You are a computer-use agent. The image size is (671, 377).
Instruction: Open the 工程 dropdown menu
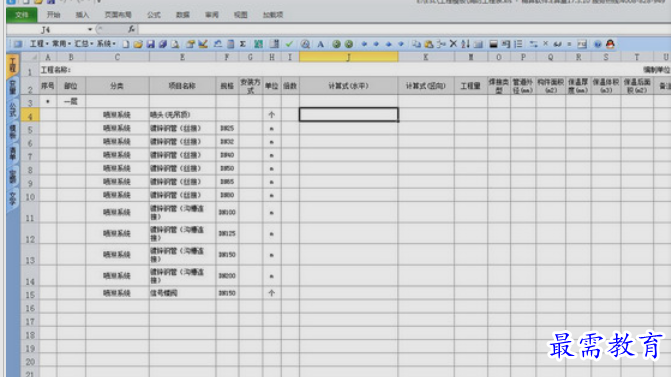(39, 44)
